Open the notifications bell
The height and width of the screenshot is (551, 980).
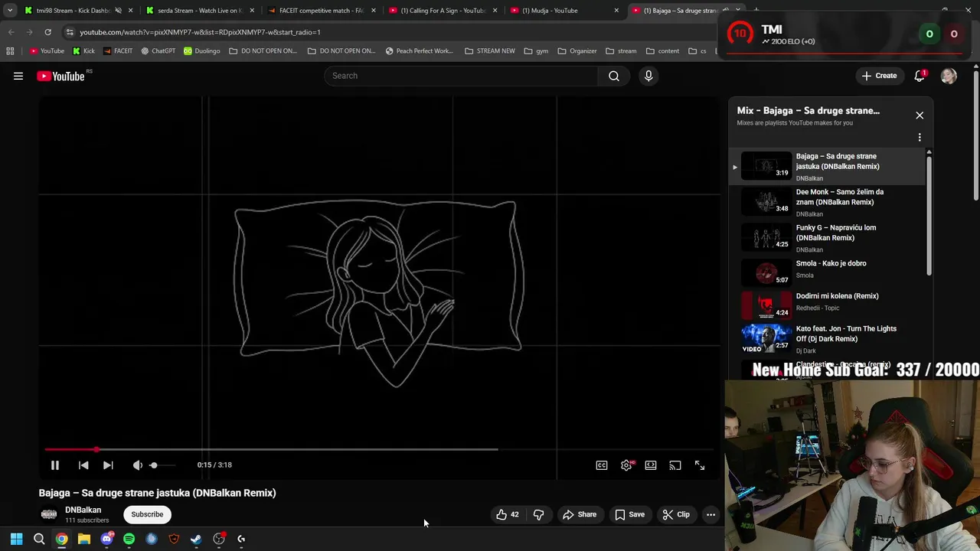click(x=920, y=76)
